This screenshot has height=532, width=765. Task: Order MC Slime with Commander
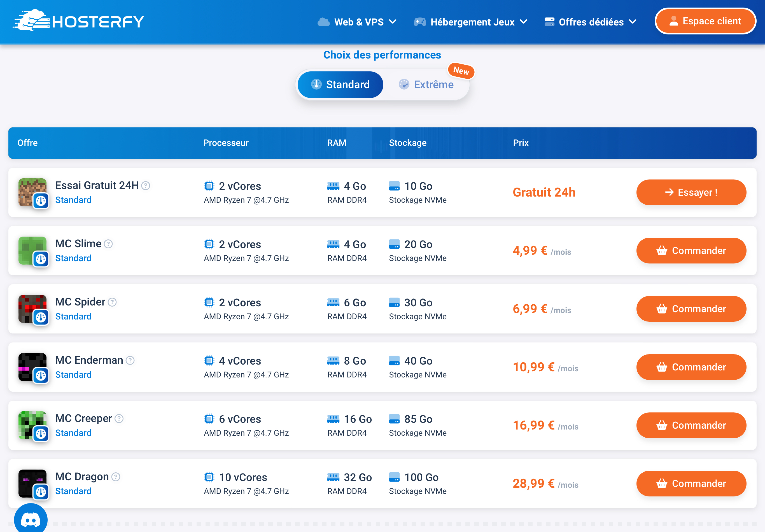tap(691, 251)
